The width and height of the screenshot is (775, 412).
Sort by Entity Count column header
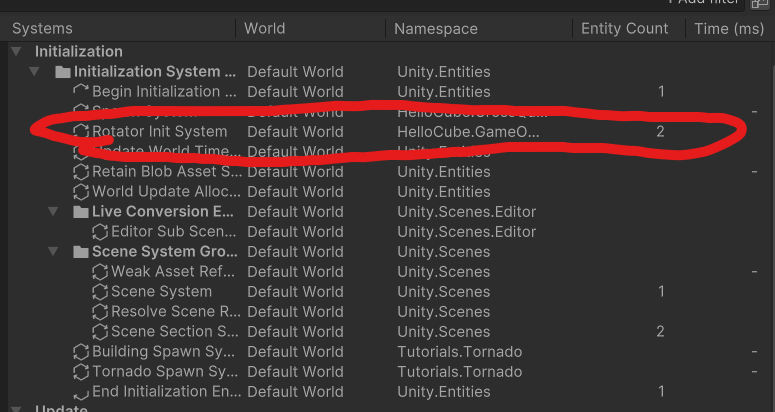click(x=625, y=29)
